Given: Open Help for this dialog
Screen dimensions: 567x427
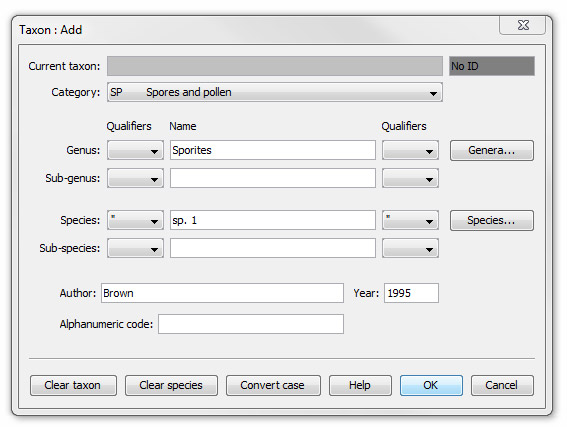Looking at the screenshot, I should click(360, 385).
